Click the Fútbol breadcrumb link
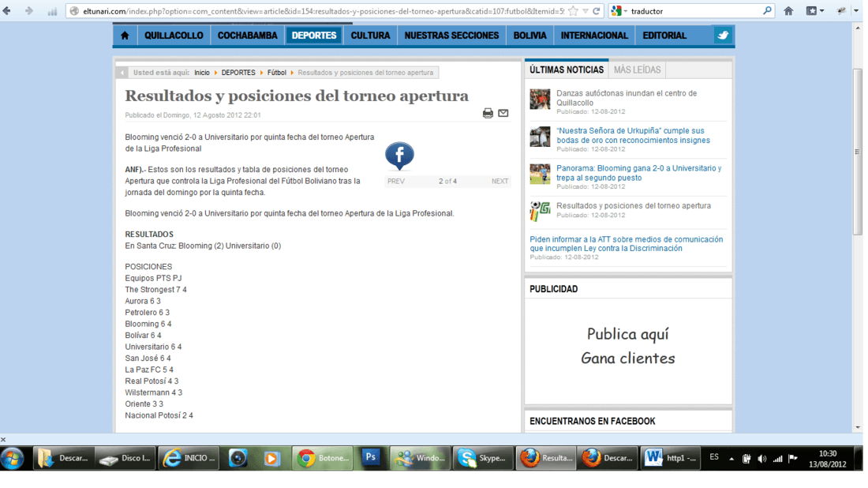The image size is (868, 488). [277, 73]
